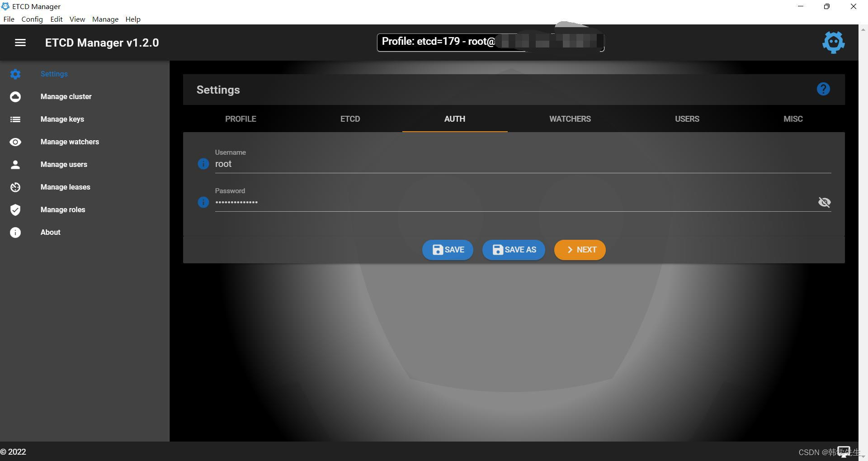Viewport: 868px width, 461px height.
Task: Click the scrollbar up arrow on right
Action: click(863, 29)
